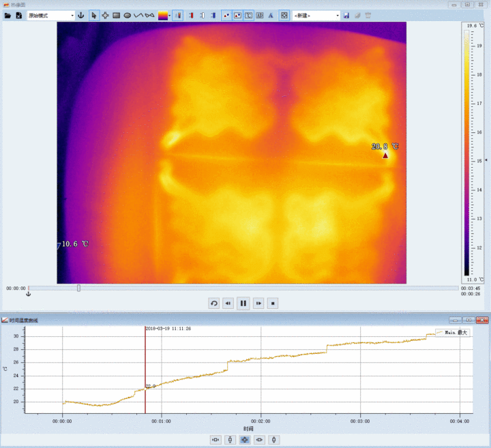Click the anchor icon in the top toolbar
The width and height of the screenshot is (491, 448).
[81, 15]
